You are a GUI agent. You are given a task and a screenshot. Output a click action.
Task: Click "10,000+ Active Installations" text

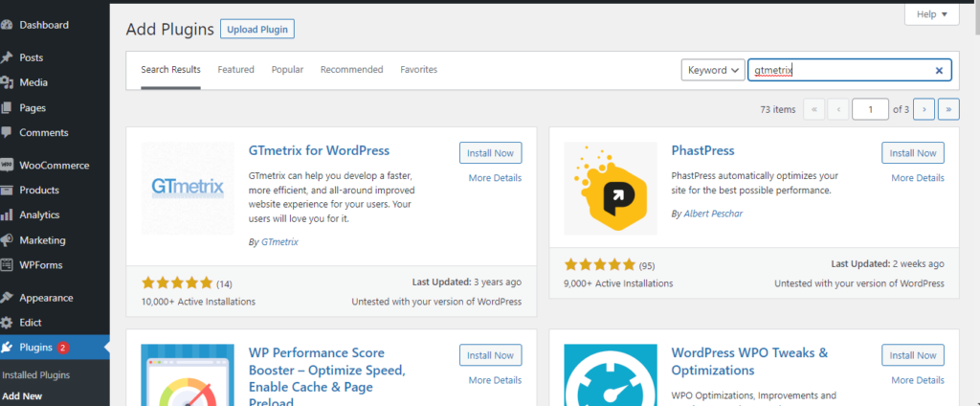[199, 302]
